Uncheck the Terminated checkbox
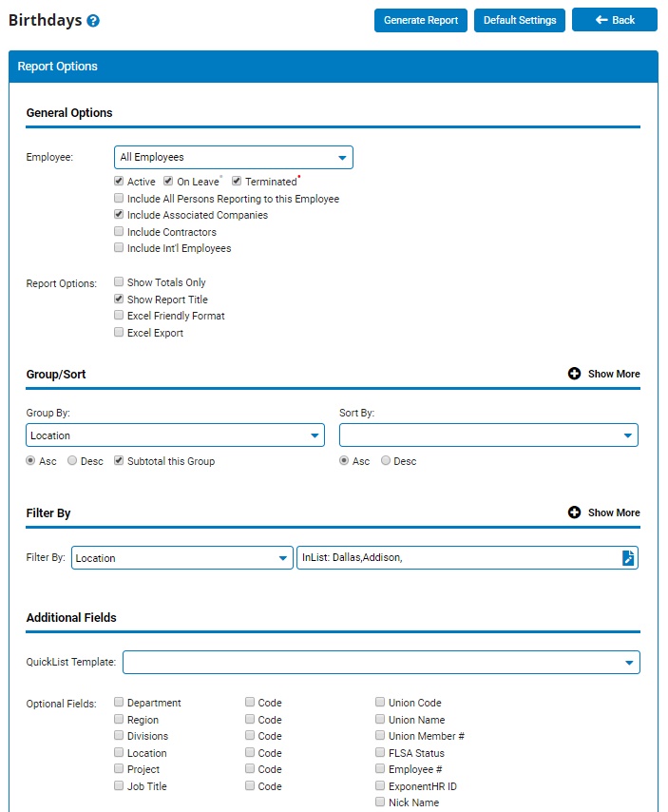 [238, 182]
